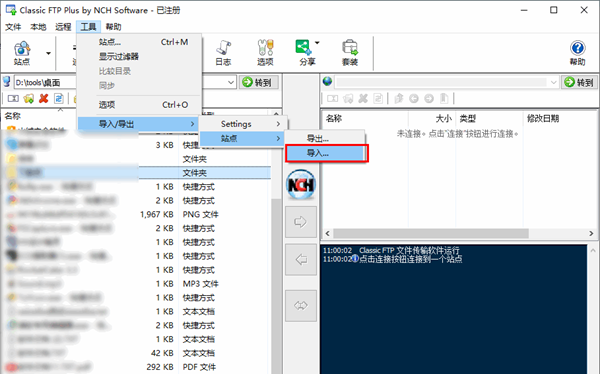
Task: Click the NCH logo button
Action: pos(301,185)
